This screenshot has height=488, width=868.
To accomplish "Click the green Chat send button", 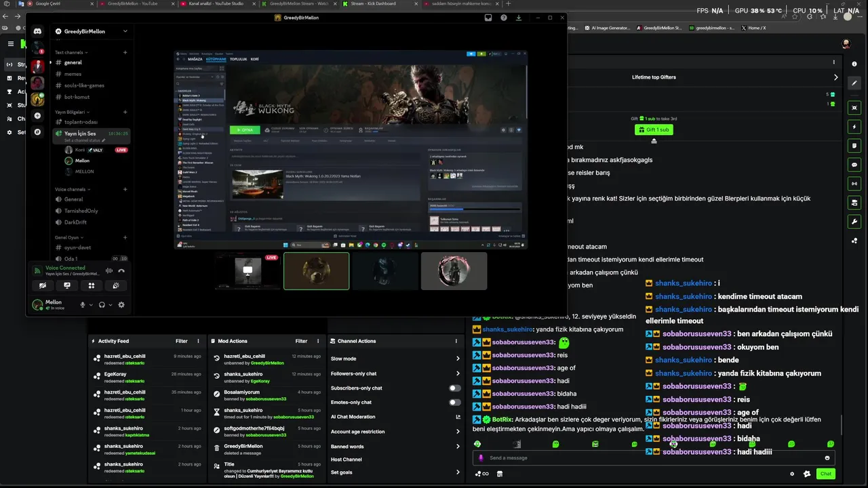I will click(x=826, y=474).
